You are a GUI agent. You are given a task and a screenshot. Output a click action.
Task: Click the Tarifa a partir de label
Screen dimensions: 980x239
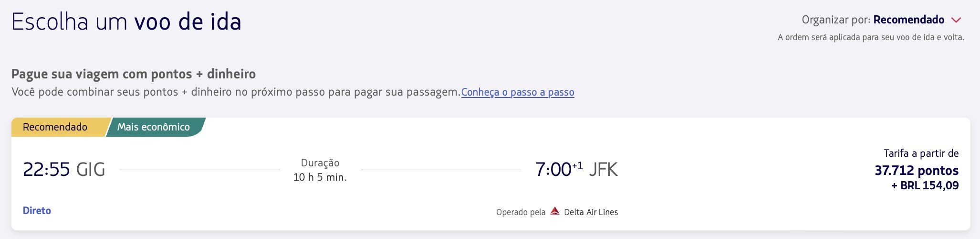921,153
